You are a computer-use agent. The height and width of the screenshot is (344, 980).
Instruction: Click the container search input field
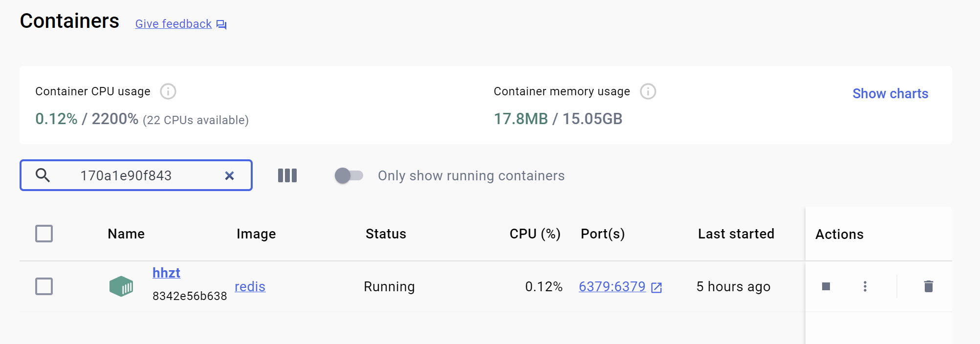(x=142, y=175)
